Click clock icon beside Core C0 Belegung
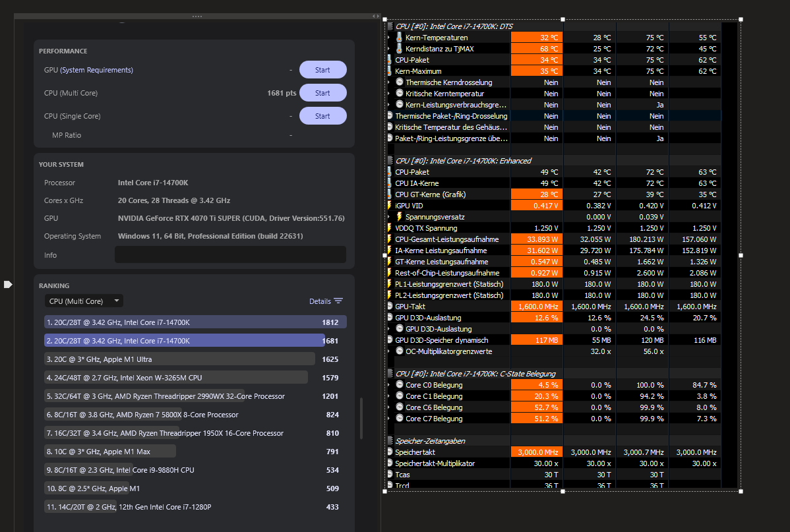This screenshot has height=532, width=790. coord(400,384)
